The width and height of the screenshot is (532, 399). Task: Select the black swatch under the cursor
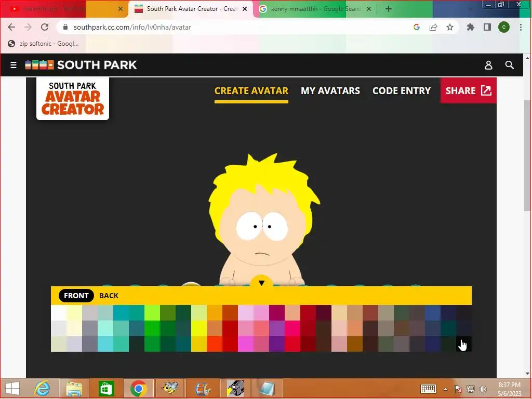coord(464,344)
